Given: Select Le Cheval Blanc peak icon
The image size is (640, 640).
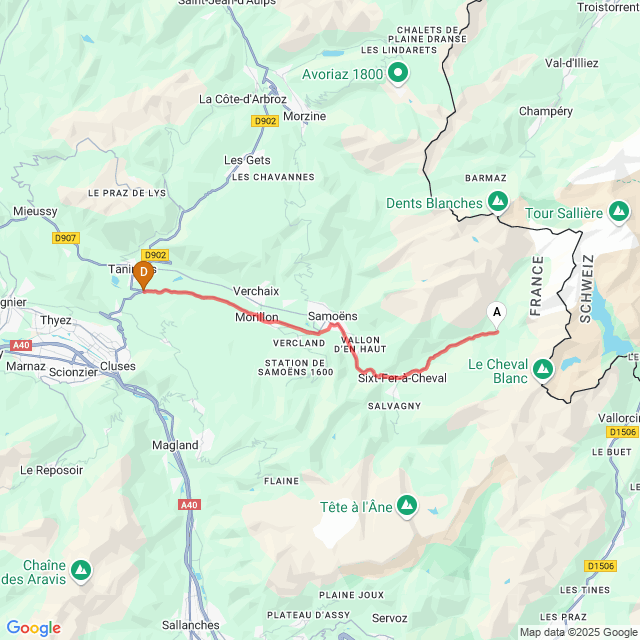Looking at the screenshot, I should [x=543, y=370].
